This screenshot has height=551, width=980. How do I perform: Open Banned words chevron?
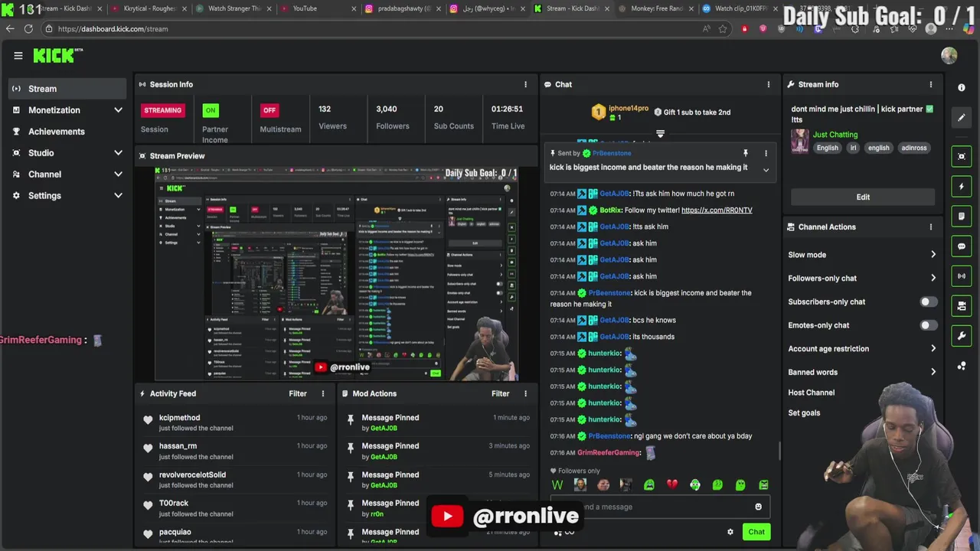933,372
